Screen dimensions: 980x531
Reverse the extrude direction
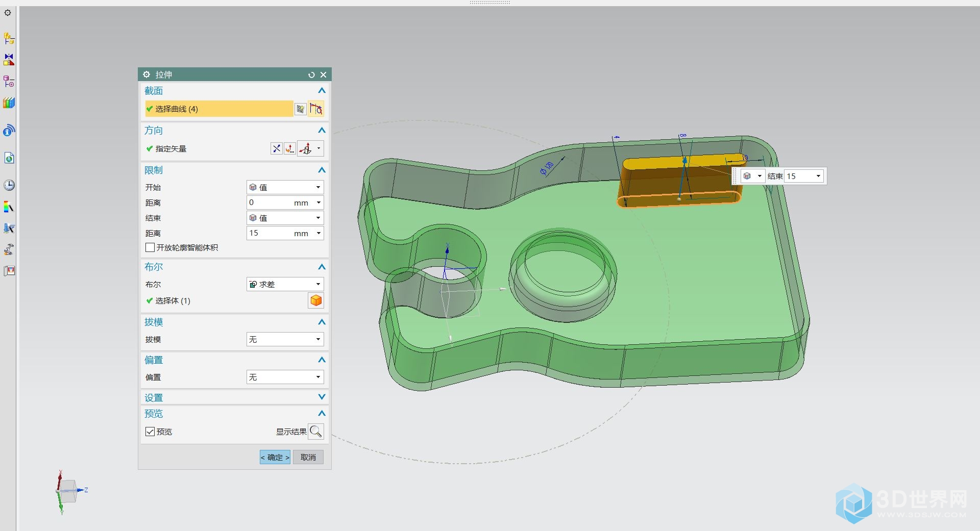[x=276, y=148]
